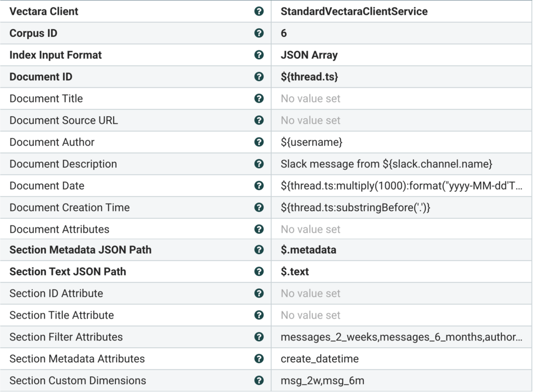Image resolution: width=533 pixels, height=392 pixels.
Task: Click the ${thread.ts} Document ID value
Action: [309, 77]
